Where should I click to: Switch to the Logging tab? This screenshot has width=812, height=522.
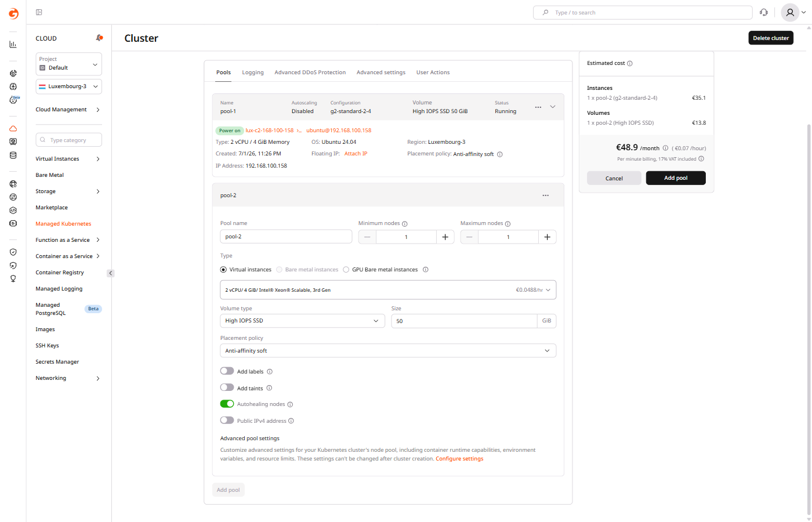(253, 72)
